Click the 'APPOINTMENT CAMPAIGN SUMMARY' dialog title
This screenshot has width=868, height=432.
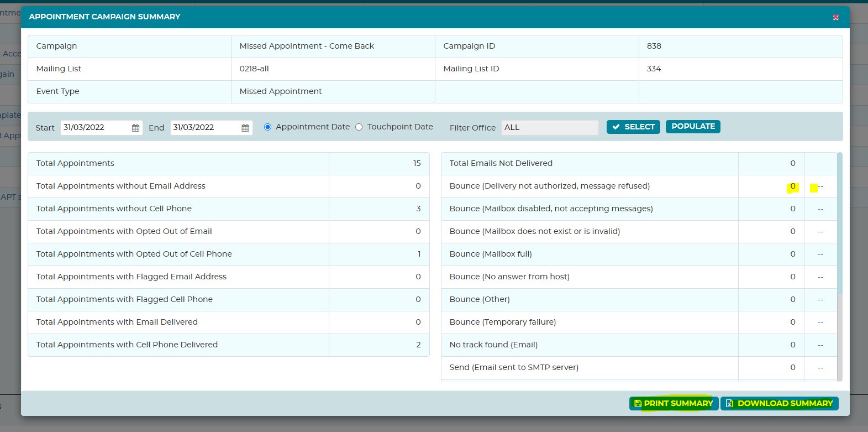coord(104,17)
